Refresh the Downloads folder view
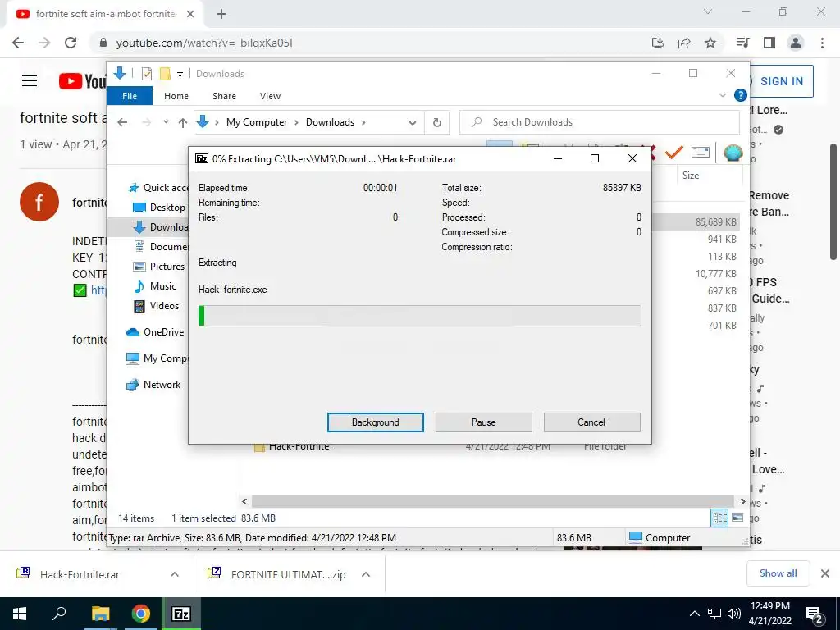Screen dimensions: 840x630 [x=437, y=123]
